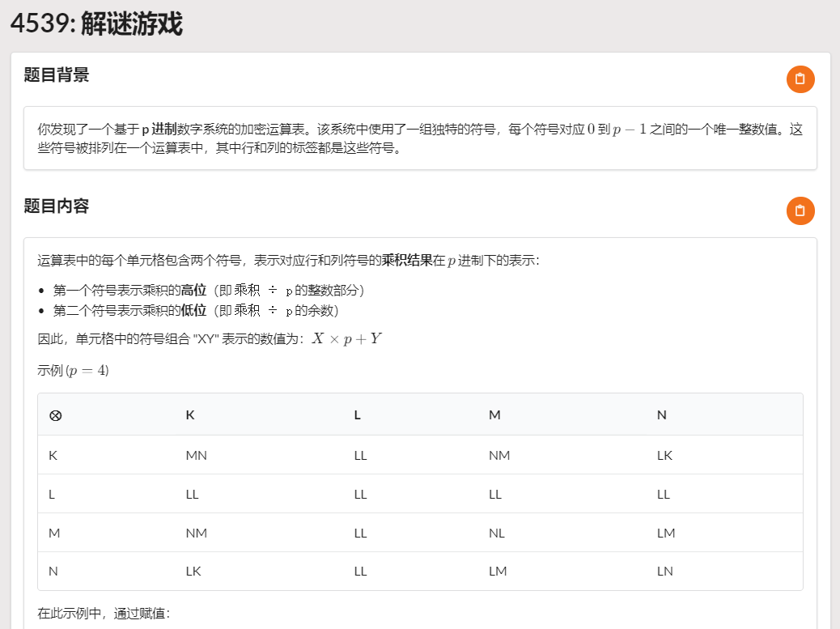Click row label N in table
This screenshot has height=629, width=840.
click(x=53, y=572)
